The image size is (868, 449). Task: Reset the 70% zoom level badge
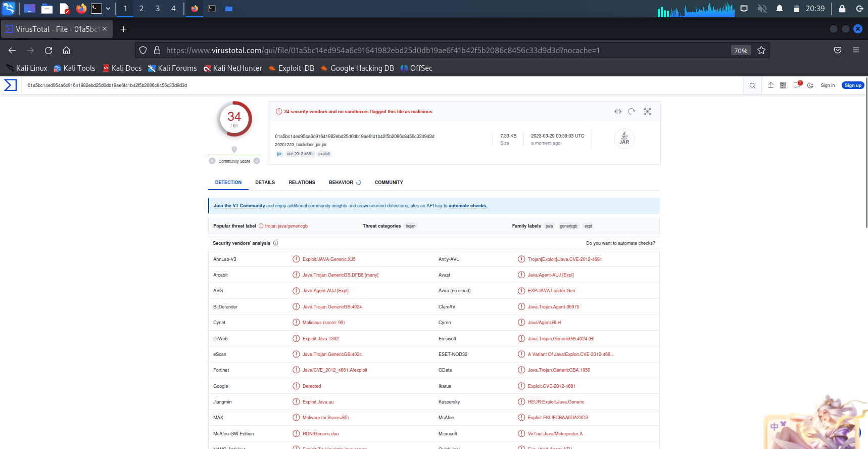741,51
